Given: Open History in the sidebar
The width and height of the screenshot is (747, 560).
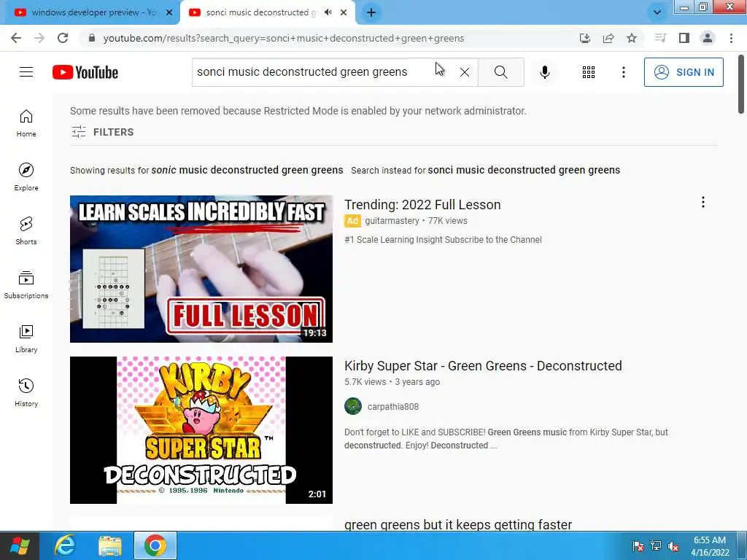Looking at the screenshot, I should 26,392.
